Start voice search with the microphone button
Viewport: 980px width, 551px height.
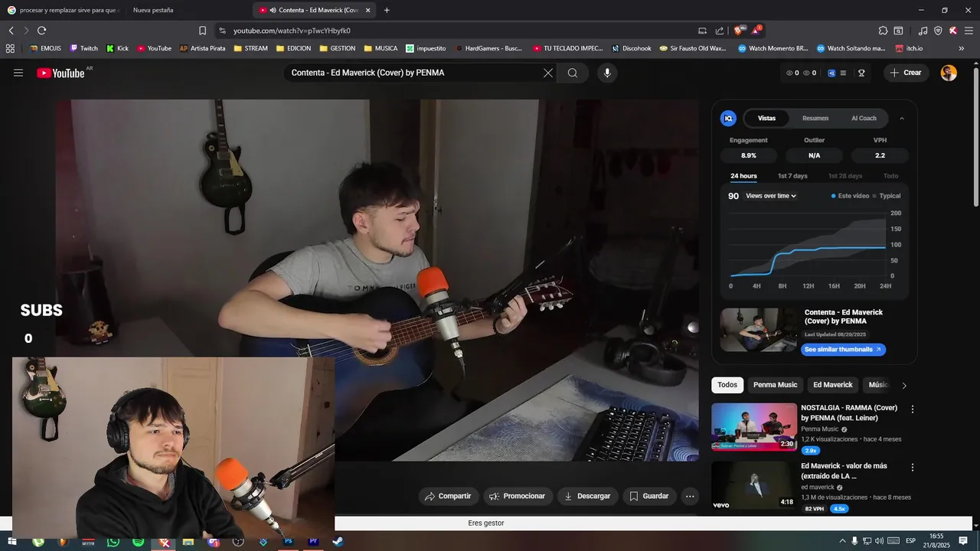click(x=607, y=73)
